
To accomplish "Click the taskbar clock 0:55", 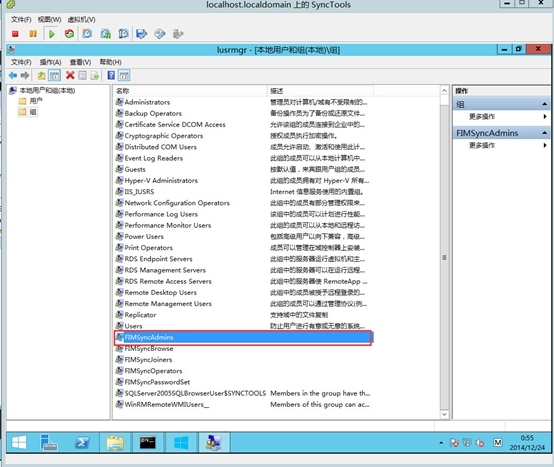I will coord(527,438).
